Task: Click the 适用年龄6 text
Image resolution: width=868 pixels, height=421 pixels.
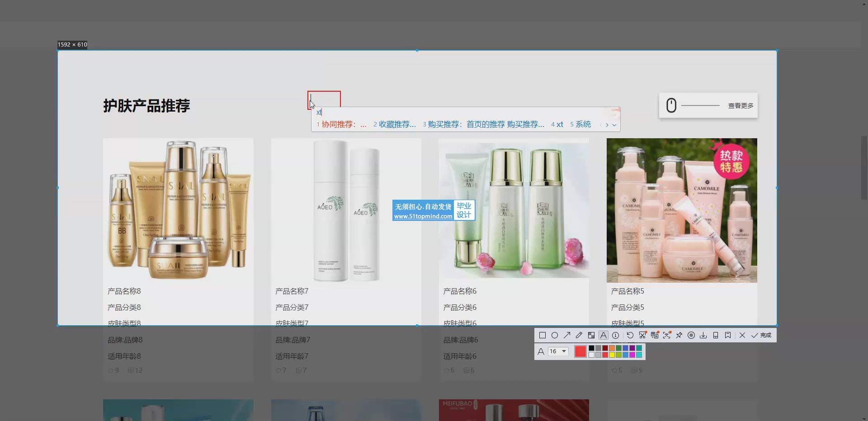Action: (460, 356)
